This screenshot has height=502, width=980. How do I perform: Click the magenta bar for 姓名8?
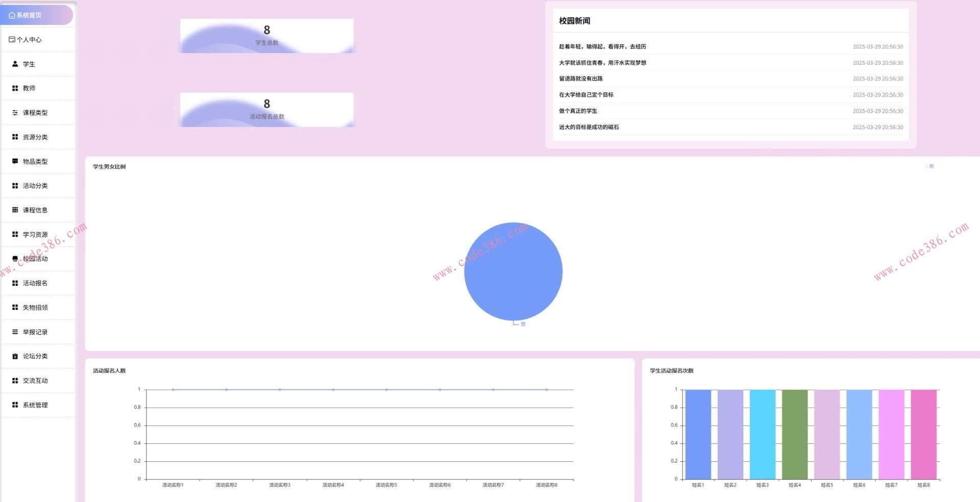point(924,434)
